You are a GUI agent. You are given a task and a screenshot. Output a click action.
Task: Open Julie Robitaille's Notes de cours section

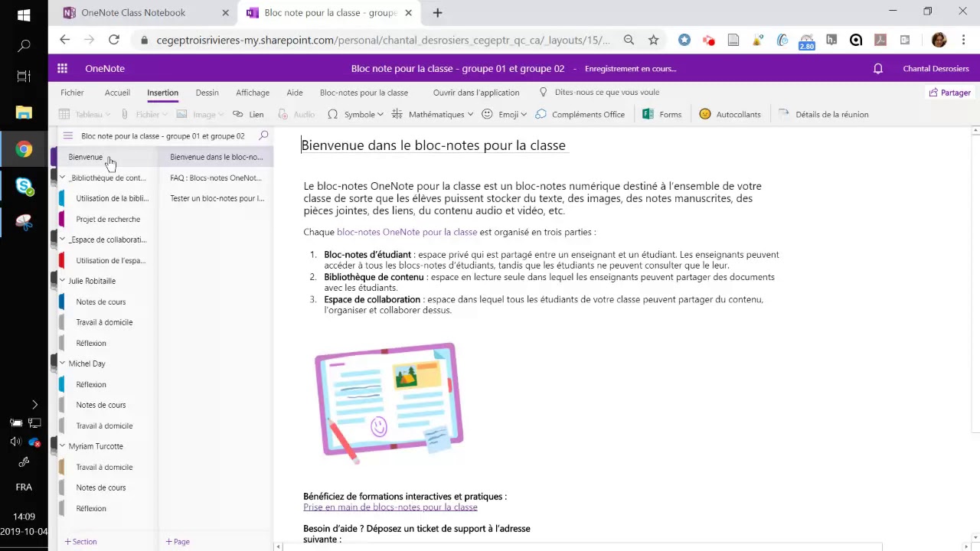click(x=108, y=302)
